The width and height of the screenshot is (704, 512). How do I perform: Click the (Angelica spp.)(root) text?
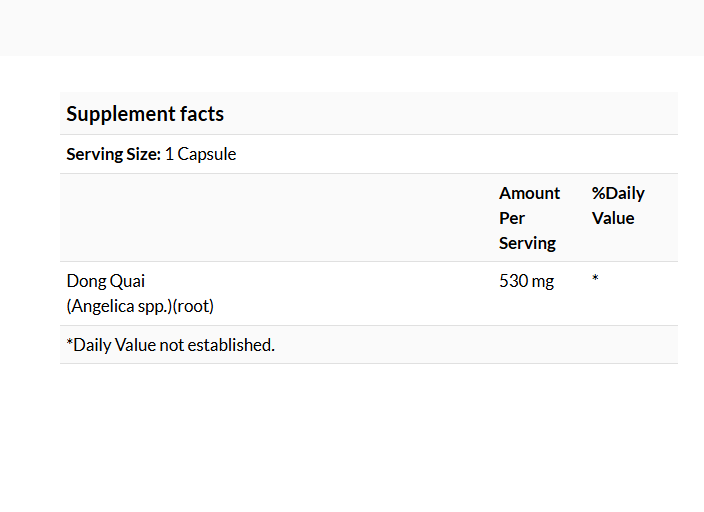[x=140, y=306]
